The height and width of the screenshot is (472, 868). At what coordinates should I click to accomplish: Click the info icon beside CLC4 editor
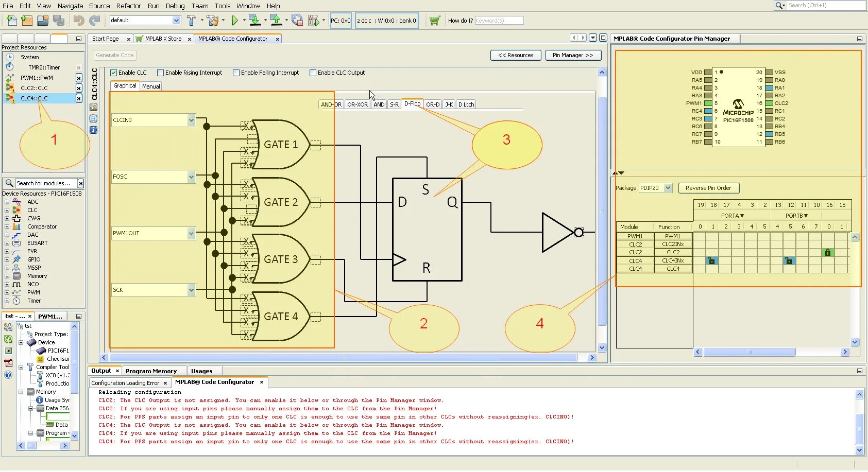[93, 130]
